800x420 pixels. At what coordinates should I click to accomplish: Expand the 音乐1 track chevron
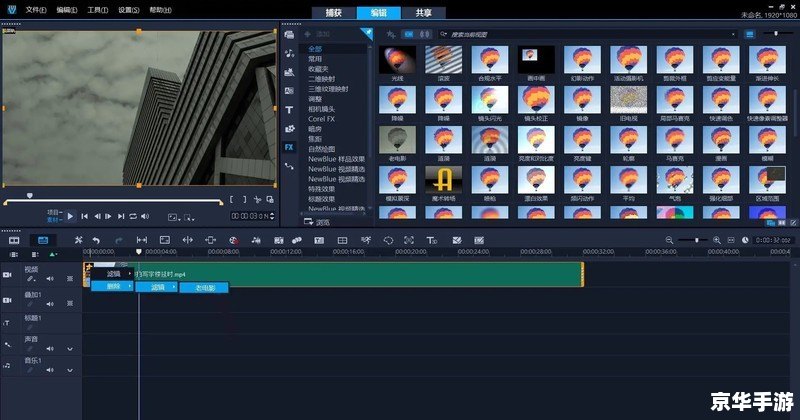pos(70,370)
